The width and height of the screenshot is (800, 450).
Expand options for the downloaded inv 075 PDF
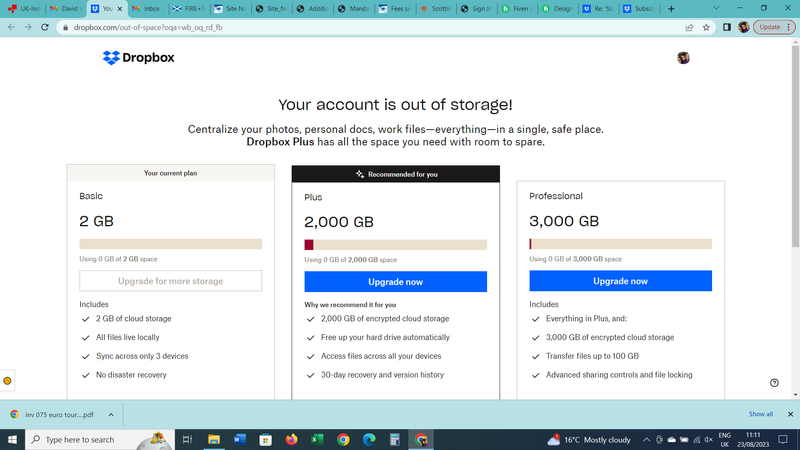(x=110, y=413)
